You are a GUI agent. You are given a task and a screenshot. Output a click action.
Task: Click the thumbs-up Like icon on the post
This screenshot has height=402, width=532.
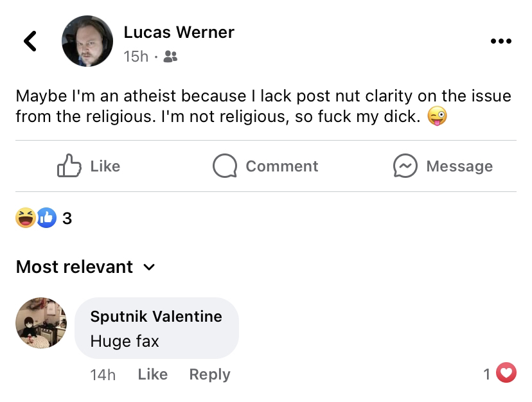(x=69, y=166)
